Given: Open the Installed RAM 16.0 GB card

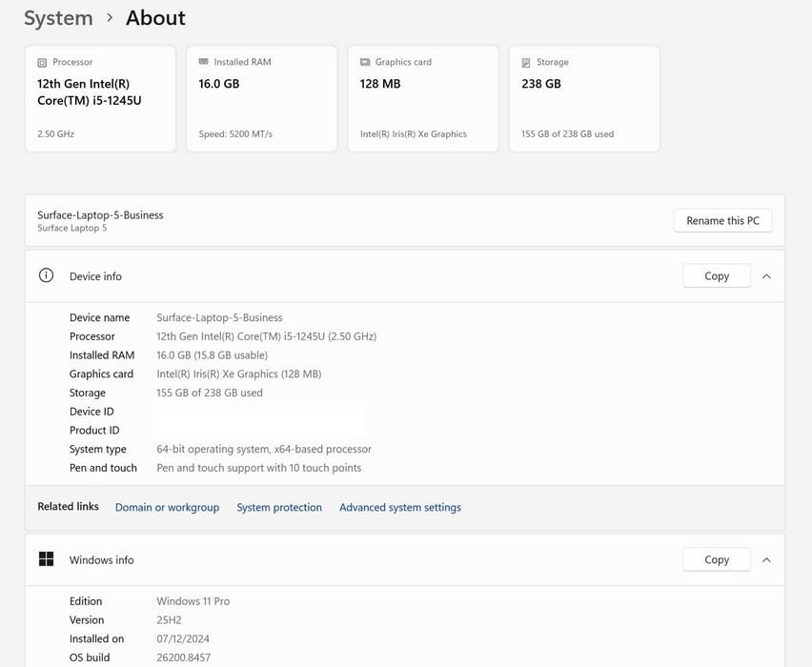Looking at the screenshot, I should [262, 99].
